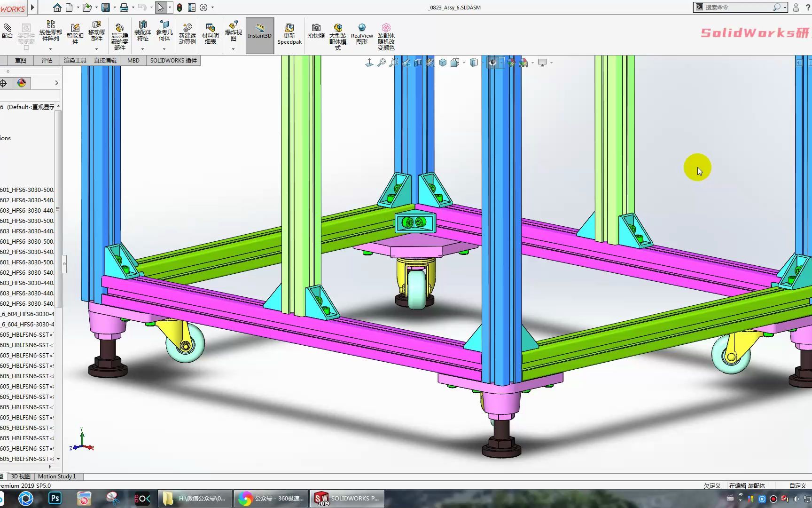Take Snapshot (拍快照) camera tool
The image size is (812, 508).
(x=316, y=32)
